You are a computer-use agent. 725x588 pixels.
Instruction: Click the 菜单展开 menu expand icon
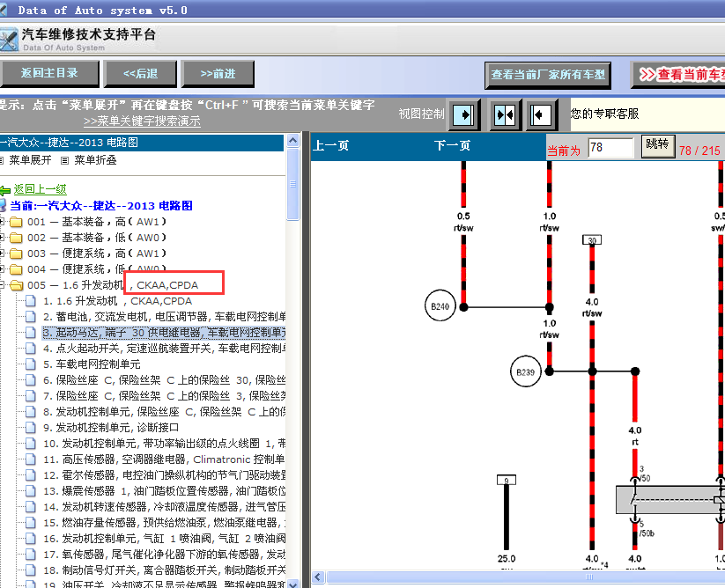2,161
